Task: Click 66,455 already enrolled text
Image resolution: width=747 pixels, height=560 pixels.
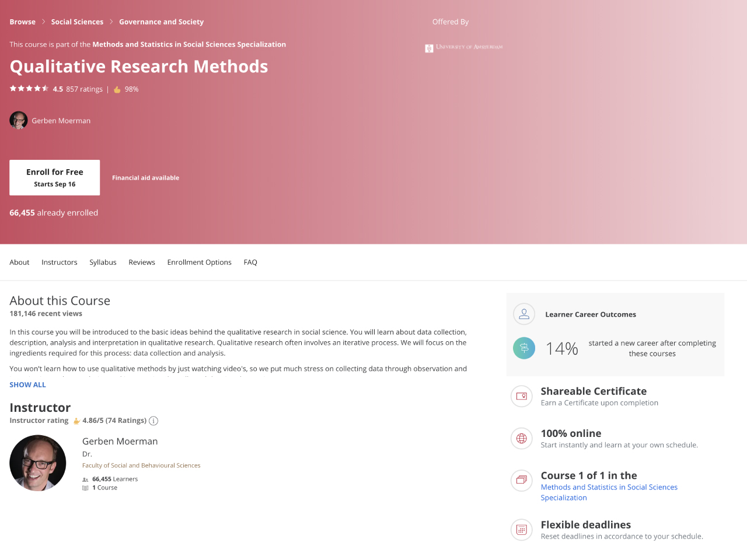Action: coord(54,213)
